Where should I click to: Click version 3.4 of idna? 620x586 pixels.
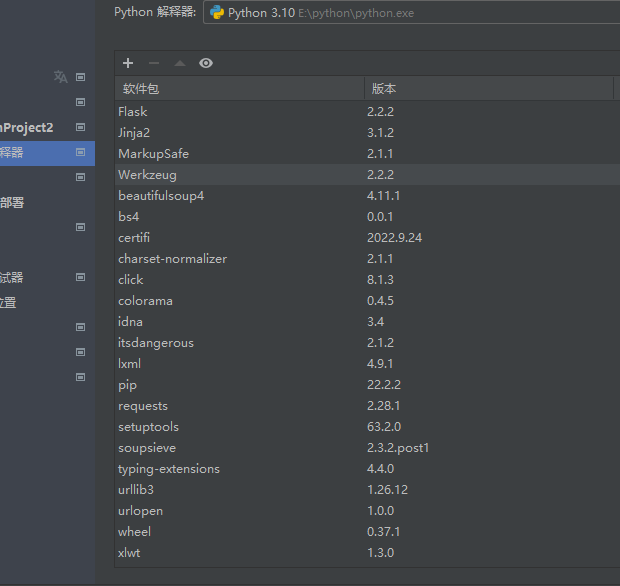[x=375, y=321]
